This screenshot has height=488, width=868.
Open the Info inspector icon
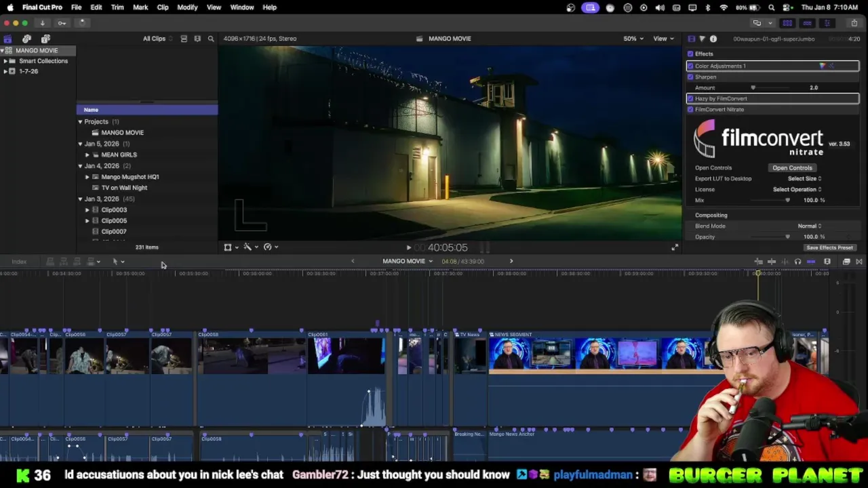713,39
